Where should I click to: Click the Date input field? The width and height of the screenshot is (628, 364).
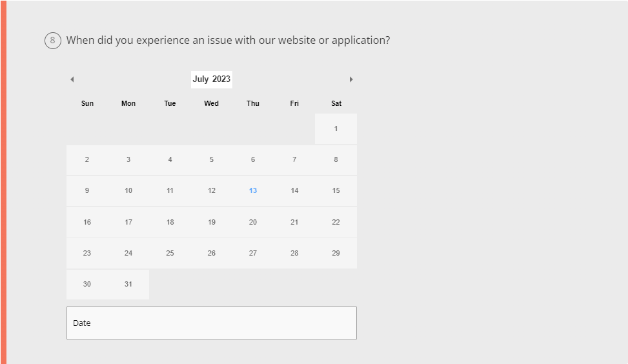[x=211, y=323]
